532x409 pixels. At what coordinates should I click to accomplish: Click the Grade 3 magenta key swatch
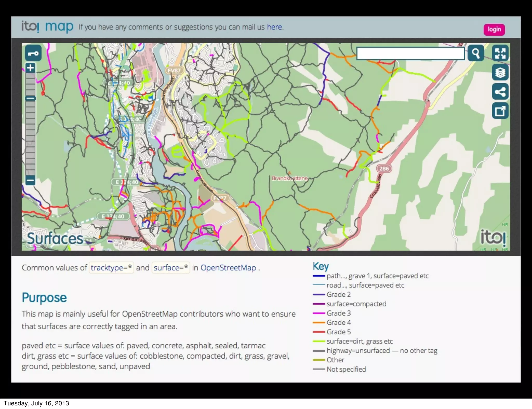[319, 313]
